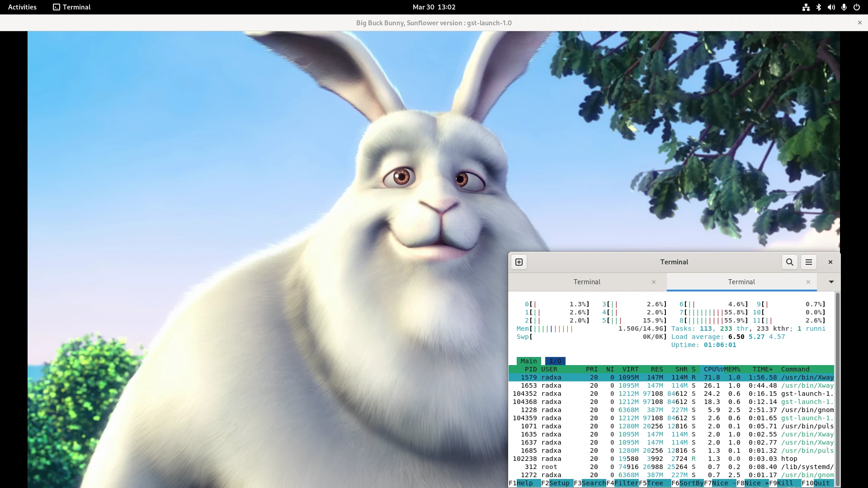
Task: Sort by PID column header
Action: tap(531, 369)
